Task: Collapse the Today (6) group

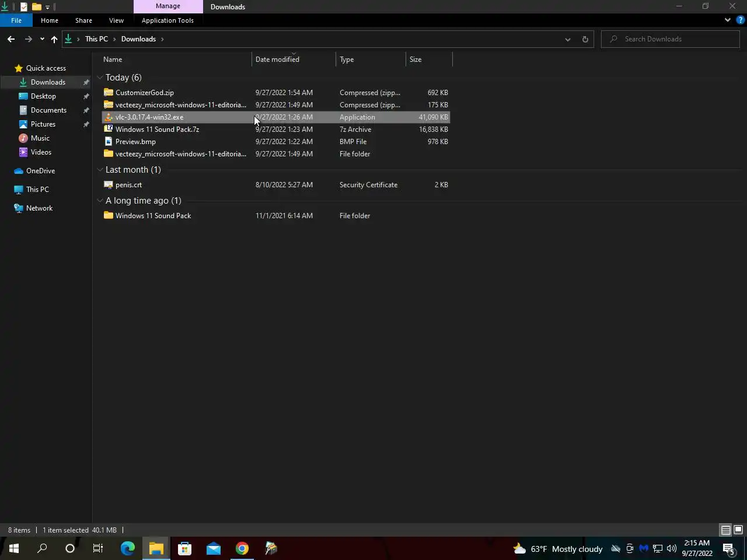Action: pos(100,78)
